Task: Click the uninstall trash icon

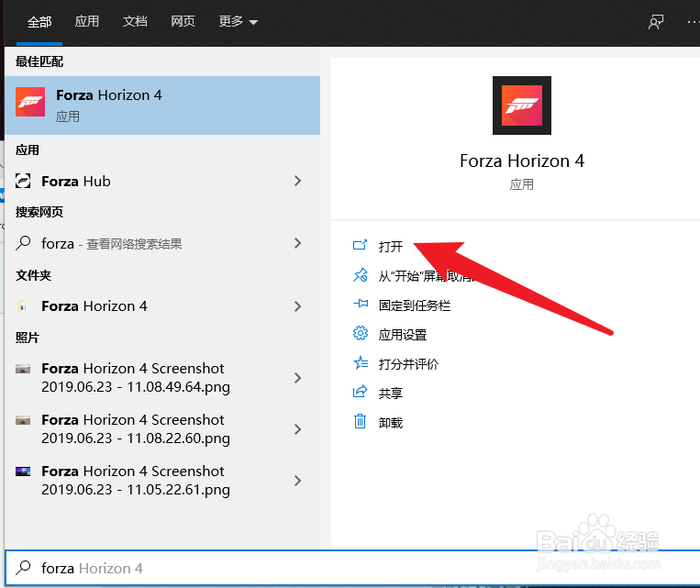Action: click(x=360, y=421)
